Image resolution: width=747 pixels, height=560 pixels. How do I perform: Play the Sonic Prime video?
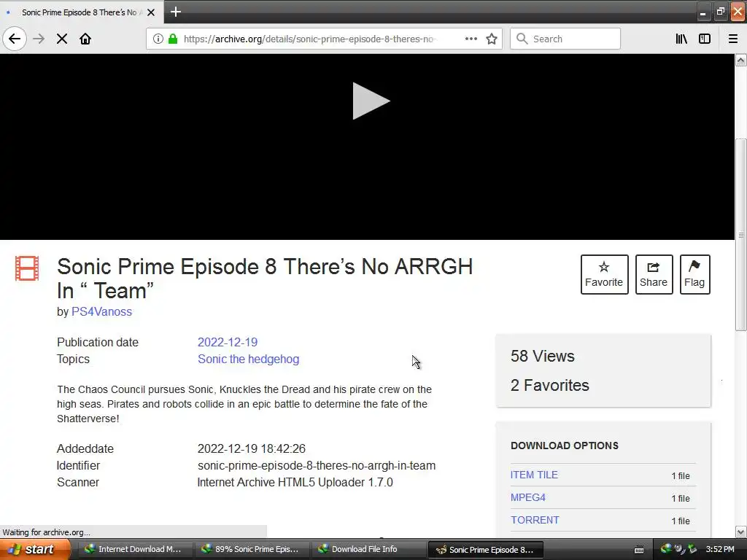click(371, 101)
